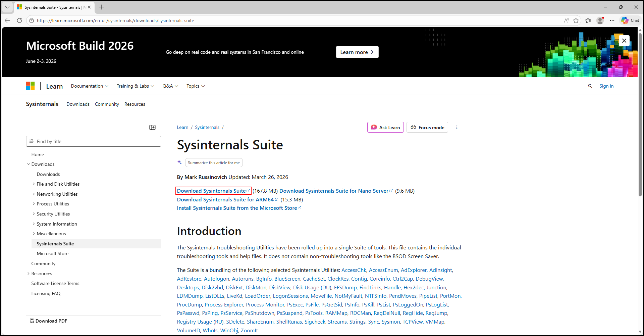Enable Focus mode
This screenshot has width=644, height=336.
click(x=427, y=128)
